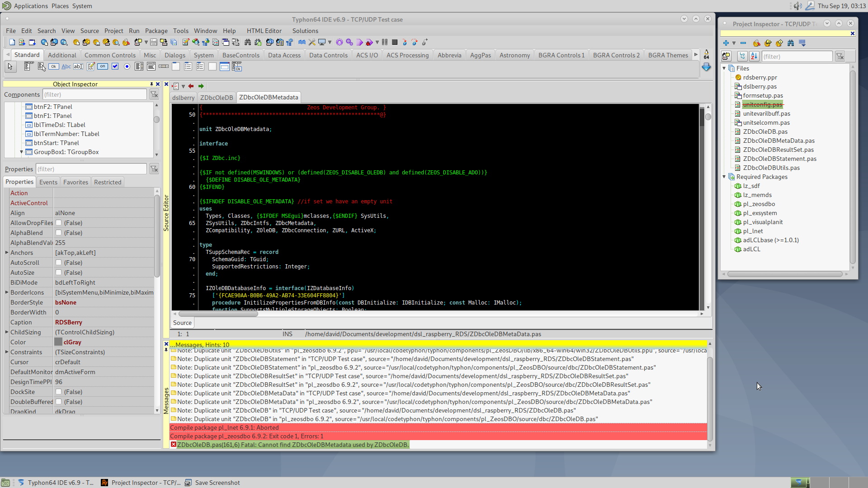Toggle AllowDropFiles checkbox
Viewport: 868px width, 488px height.
point(58,223)
